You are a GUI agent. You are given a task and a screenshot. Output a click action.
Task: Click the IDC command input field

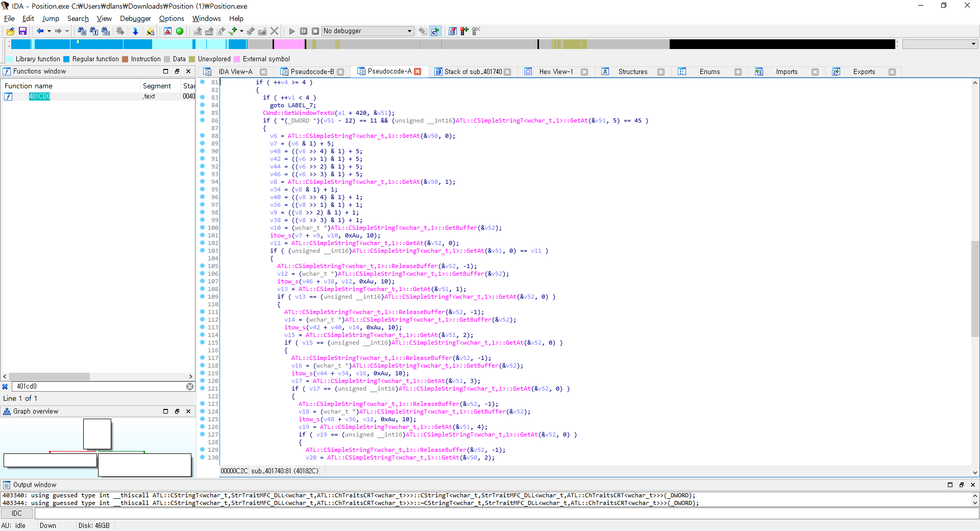point(506,513)
